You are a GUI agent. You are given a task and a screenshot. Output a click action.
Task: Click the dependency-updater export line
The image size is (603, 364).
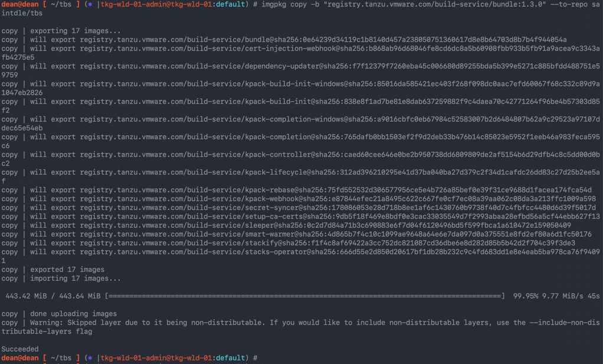[300, 71]
